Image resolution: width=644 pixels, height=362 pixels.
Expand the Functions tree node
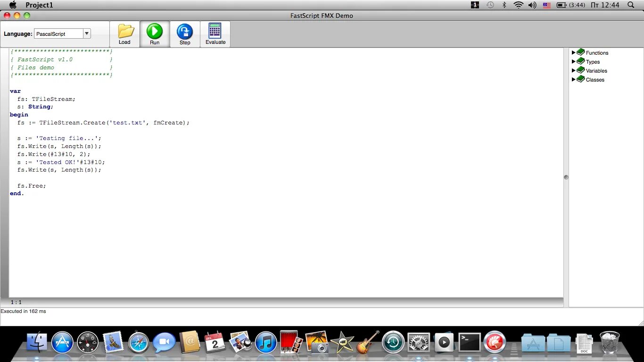pos(574,52)
